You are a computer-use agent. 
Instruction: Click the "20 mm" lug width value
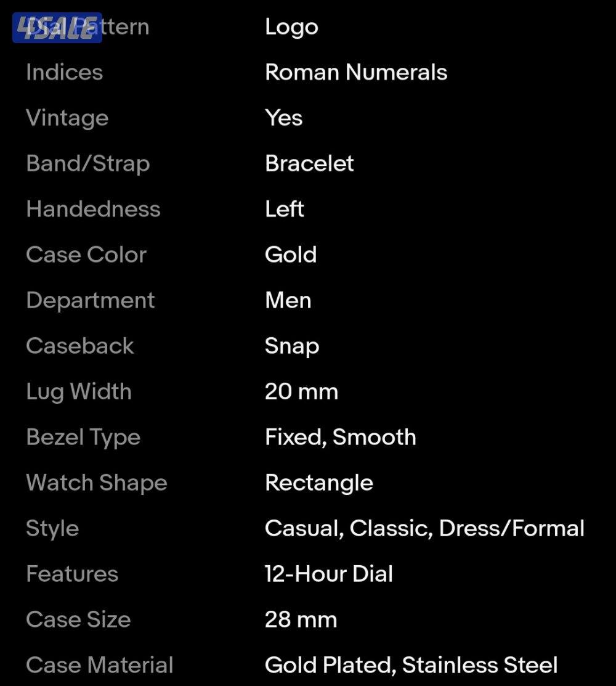click(x=301, y=391)
